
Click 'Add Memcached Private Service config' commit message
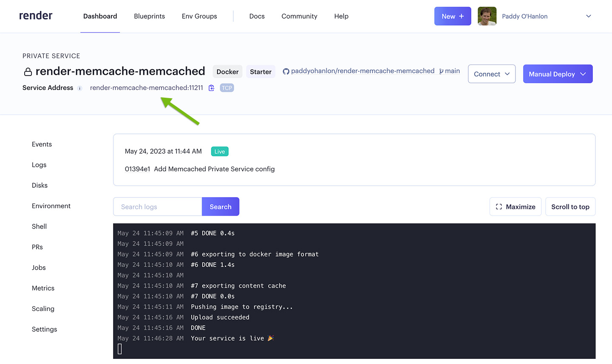[x=214, y=169]
